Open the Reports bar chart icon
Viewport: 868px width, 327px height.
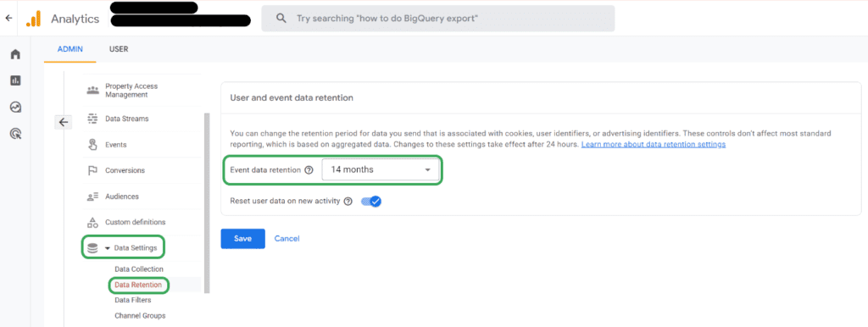[15, 80]
